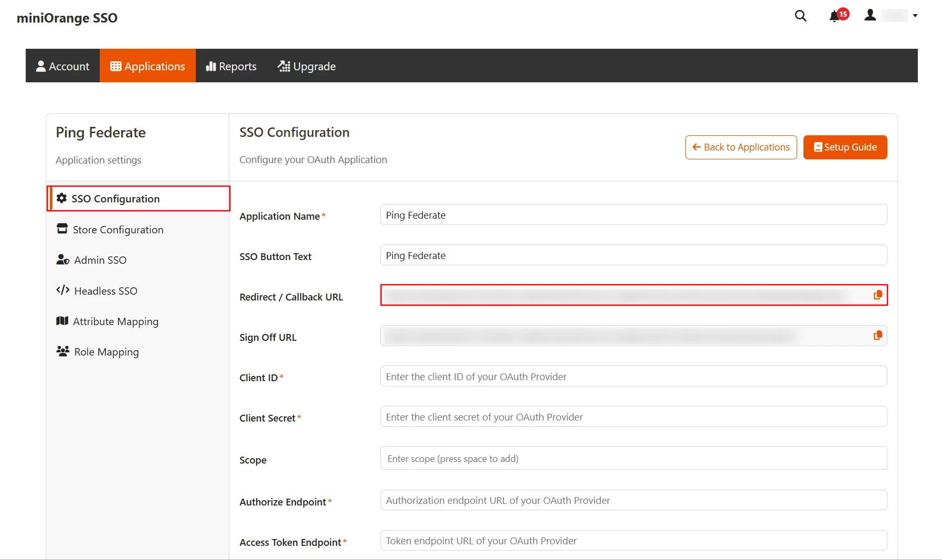This screenshot has height=560, width=942.
Task: Click the 'Redirect / Callback URL' label
Action: [x=291, y=297]
